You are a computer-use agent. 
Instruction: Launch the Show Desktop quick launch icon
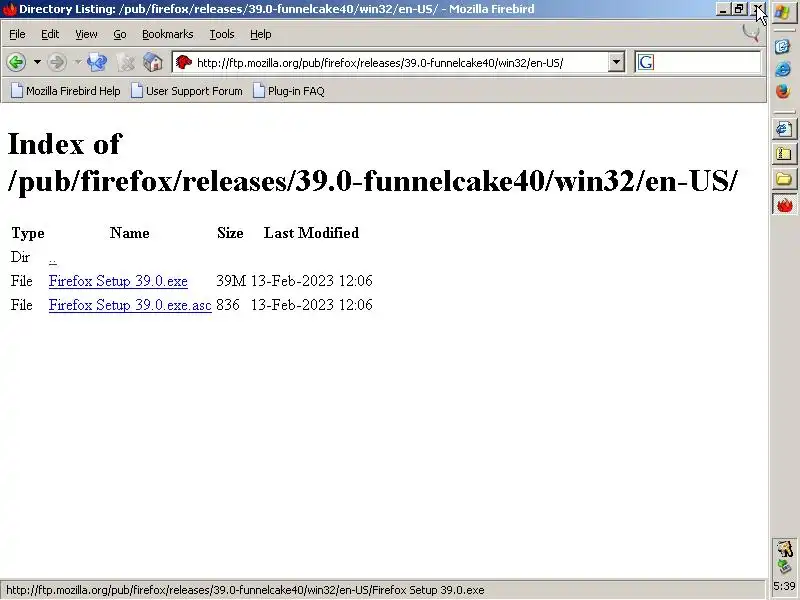[x=783, y=47]
